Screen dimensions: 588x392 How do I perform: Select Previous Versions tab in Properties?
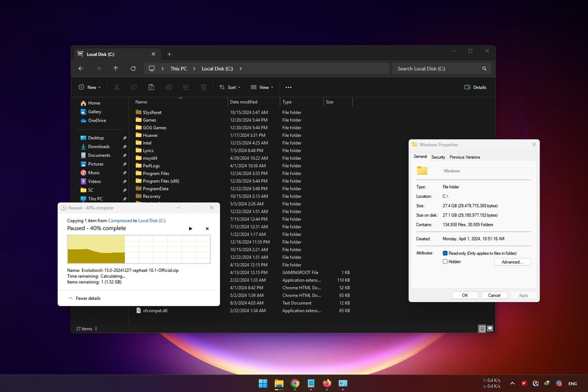(465, 156)
